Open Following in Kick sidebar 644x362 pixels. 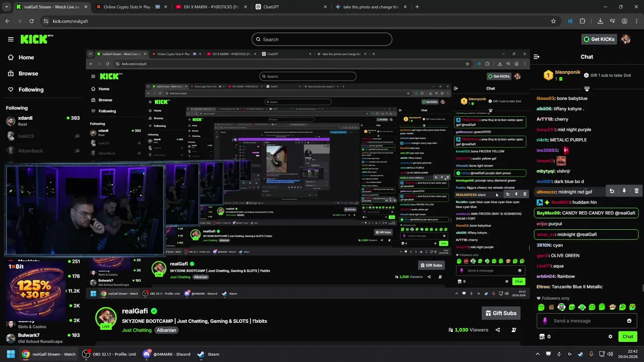point(26,89)
